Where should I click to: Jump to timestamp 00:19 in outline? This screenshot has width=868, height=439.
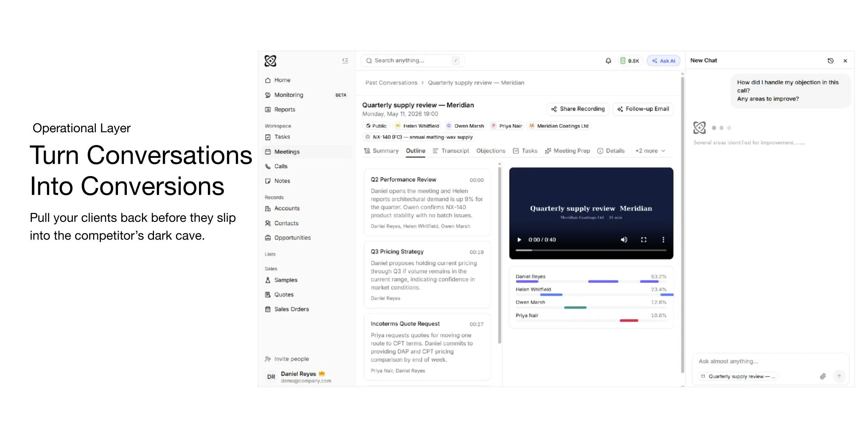[x=477, y=252]
